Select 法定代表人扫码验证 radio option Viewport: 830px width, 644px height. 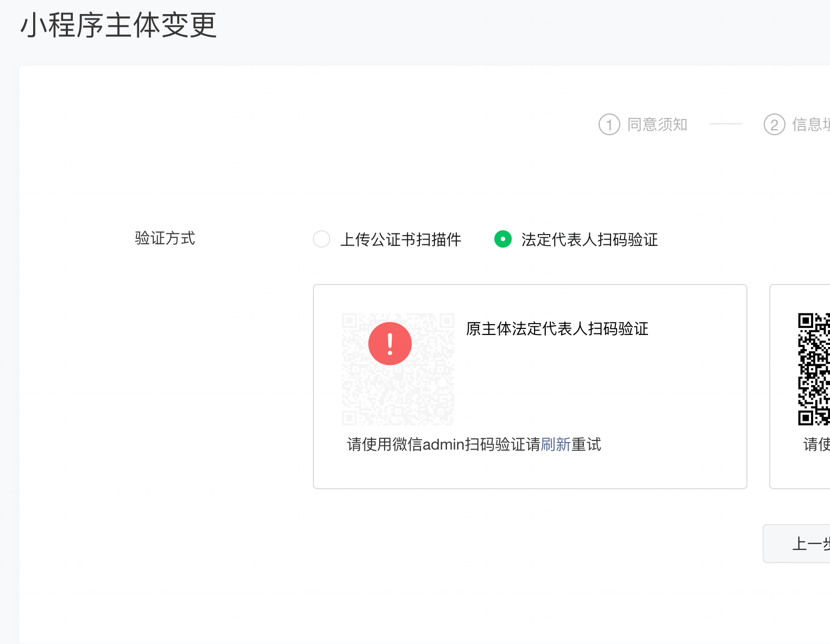coord(503,239)
